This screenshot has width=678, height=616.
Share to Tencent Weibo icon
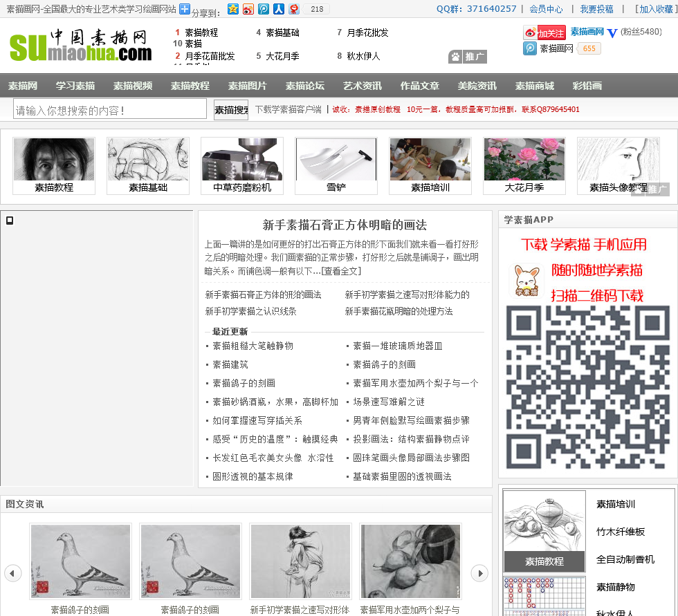tap(264, 8)
